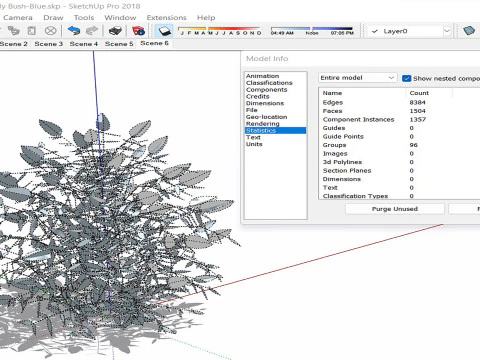Click the Guides row in statistics
Viewport: 480px width, 360px height.
click(x=399, y=128)
